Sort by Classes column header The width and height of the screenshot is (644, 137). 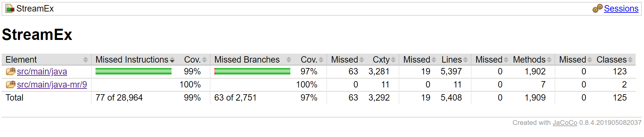[x=611, y=60]
